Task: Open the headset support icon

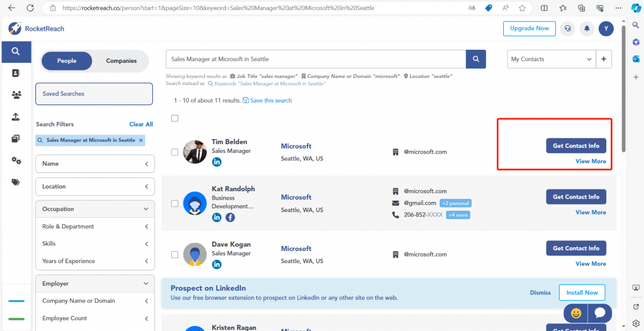Action: point(568,28)
